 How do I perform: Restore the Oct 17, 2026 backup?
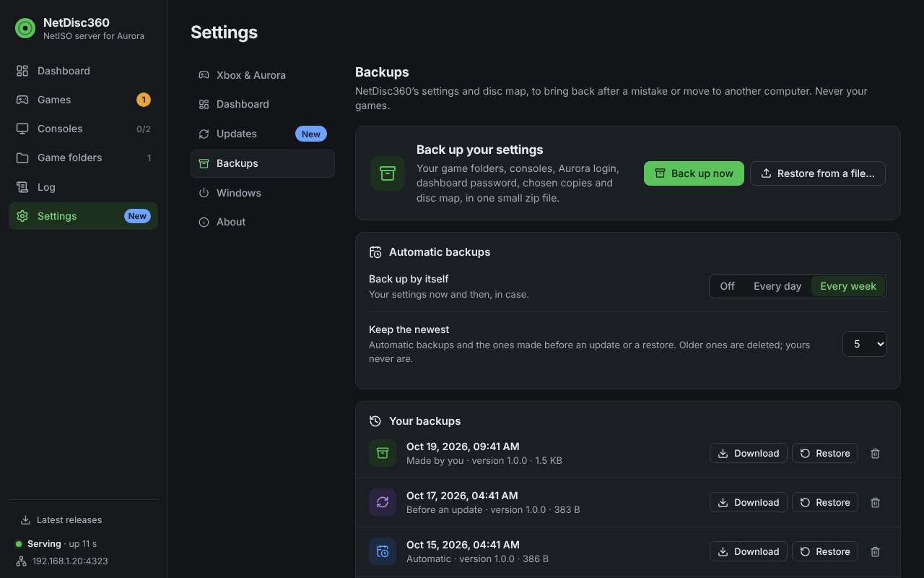click(x=825, y=502)
